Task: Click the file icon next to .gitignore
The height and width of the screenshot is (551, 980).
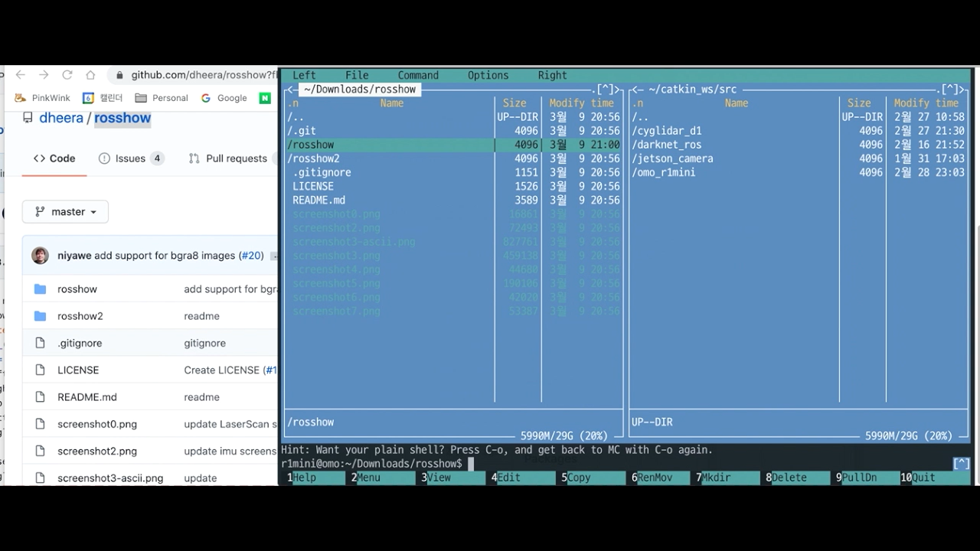Action: click(x=41, y=343)
